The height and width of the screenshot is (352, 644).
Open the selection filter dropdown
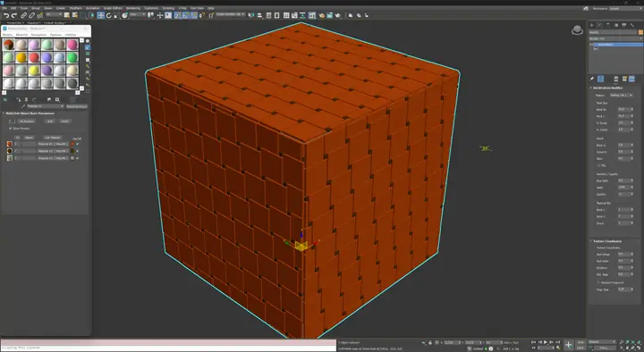click(54, 14)
